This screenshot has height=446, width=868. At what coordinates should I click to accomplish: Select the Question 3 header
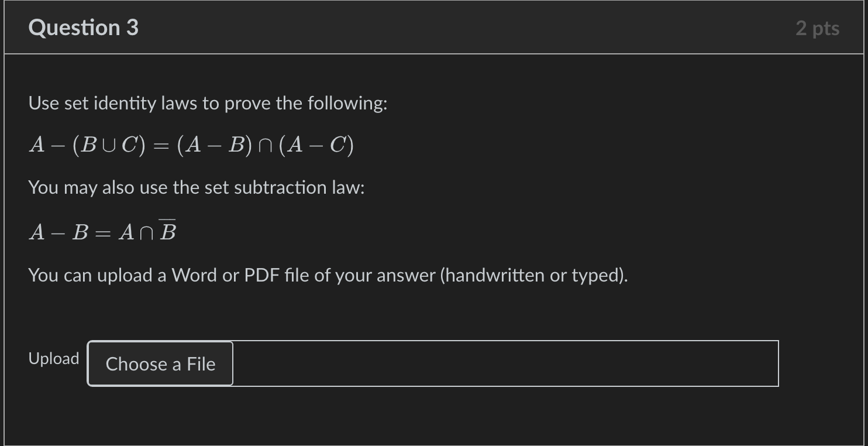(82, 27)
